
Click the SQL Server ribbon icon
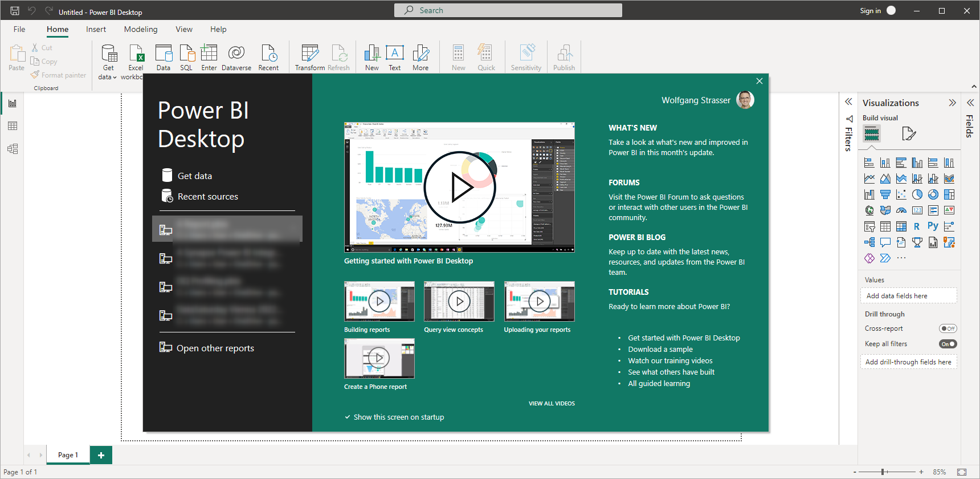(x=186, y=57)
